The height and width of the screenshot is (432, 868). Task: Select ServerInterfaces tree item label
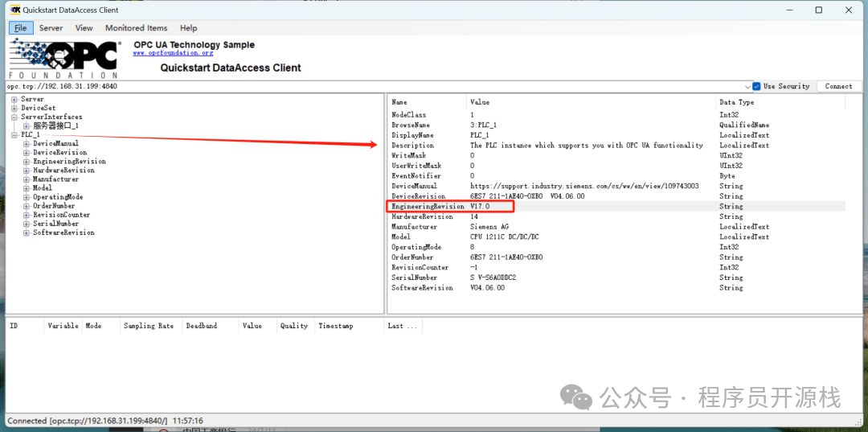coord(51,117)
